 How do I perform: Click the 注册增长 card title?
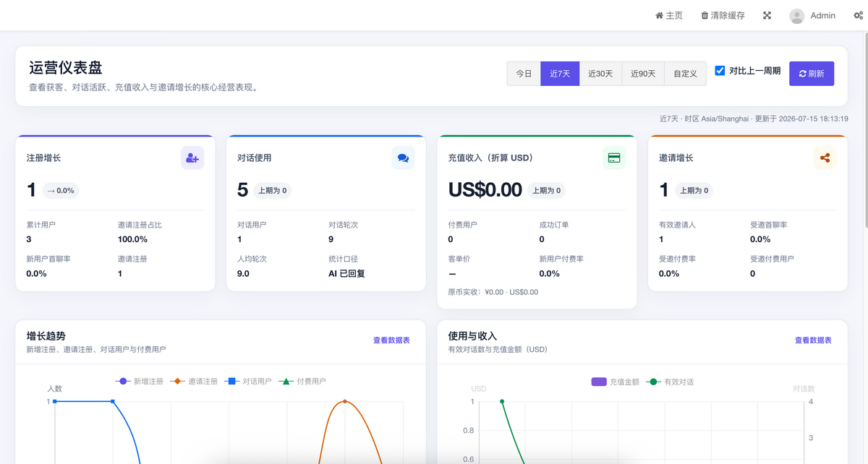pyautogui.click(x=44, y=158)
